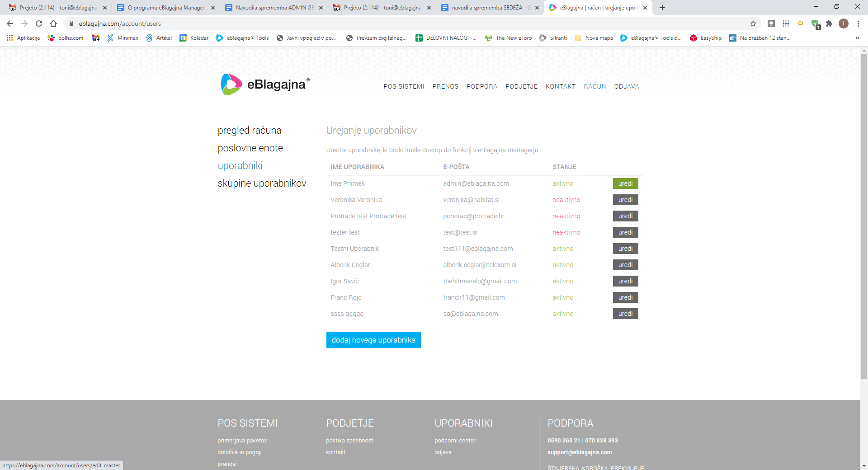Open The New eToro bookmark
Image resolution: width=868 pixels, height=470 pixels.
point(509,38)
